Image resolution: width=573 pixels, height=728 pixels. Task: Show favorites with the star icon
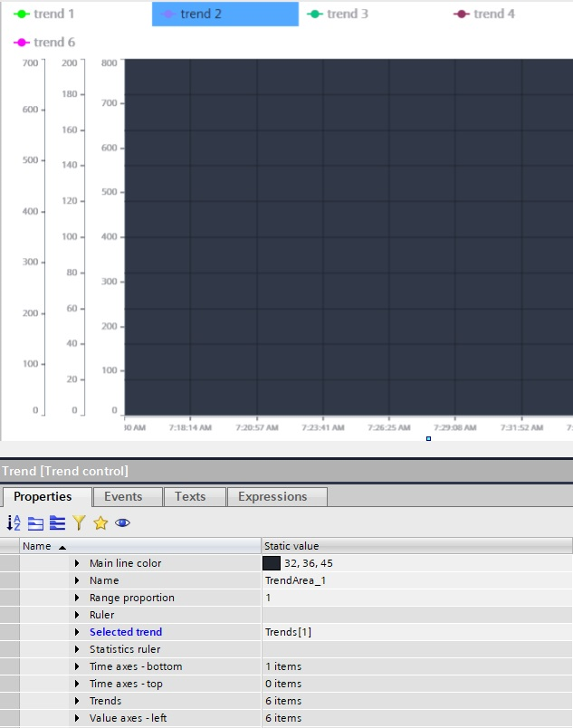(x=100, y=523)
